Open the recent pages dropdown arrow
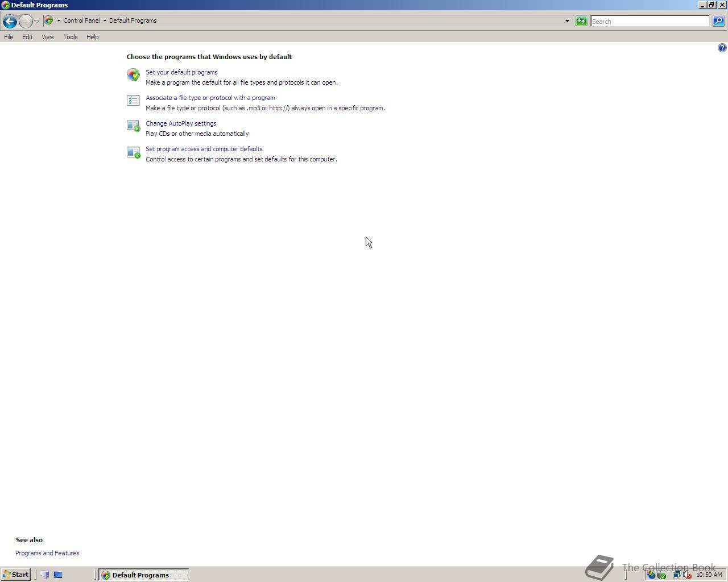The height and width of the screenshot is (582, 728). click(36, 22)
